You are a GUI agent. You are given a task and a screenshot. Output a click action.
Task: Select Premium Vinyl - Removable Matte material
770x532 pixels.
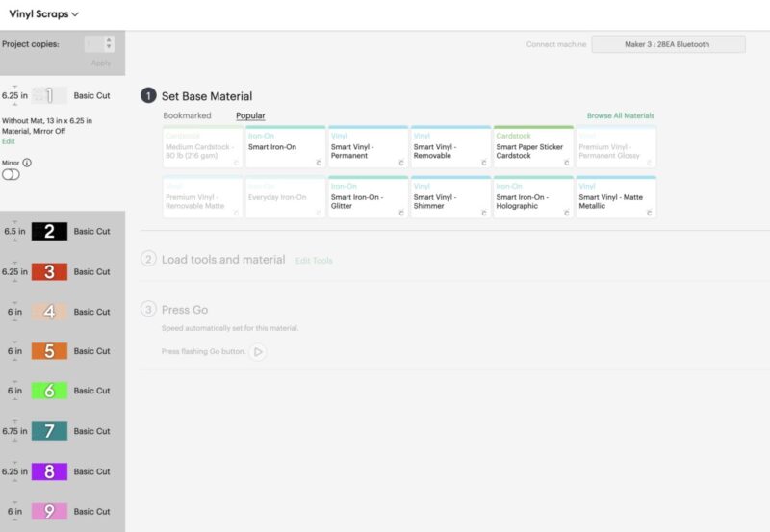[203, 197]
